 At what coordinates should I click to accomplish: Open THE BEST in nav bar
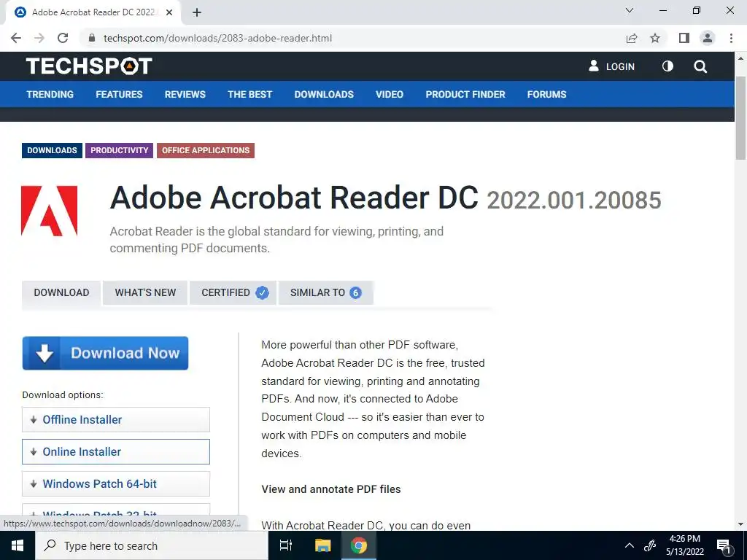click(x=249, y=94)
